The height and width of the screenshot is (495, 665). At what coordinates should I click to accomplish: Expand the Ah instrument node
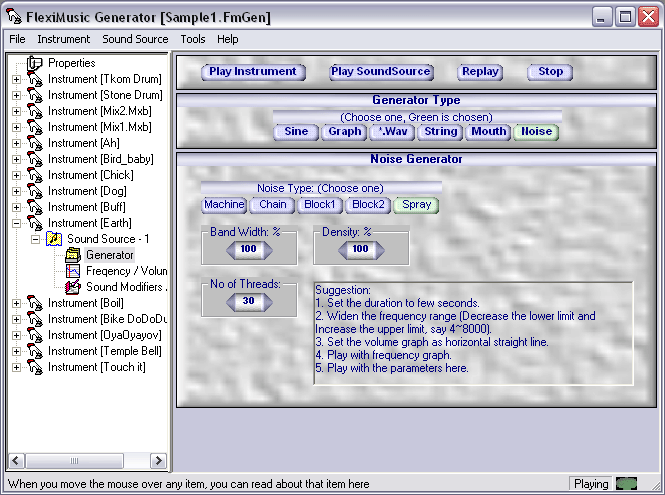16,143
